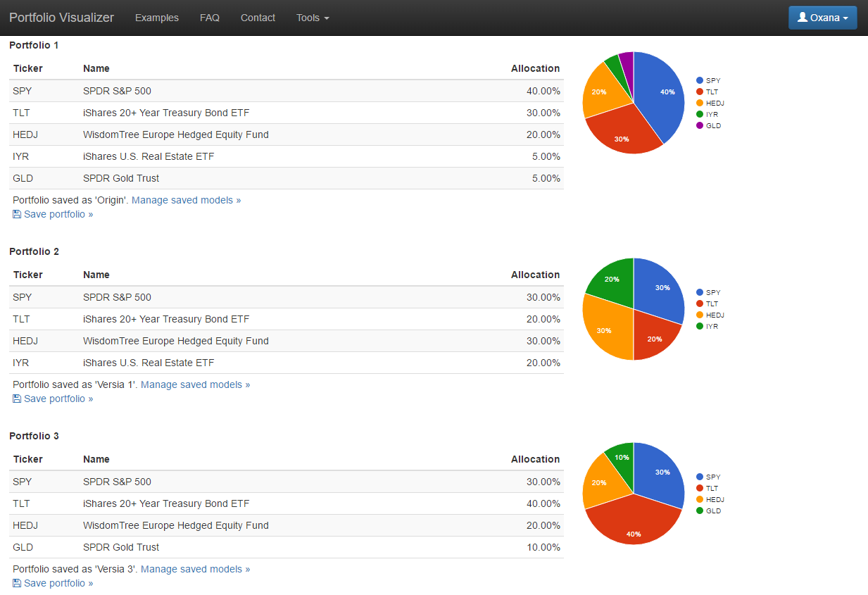Click the Ticker column header in Portfolio 2
Screen dimensions: 868x595
(x=28, y=275)
